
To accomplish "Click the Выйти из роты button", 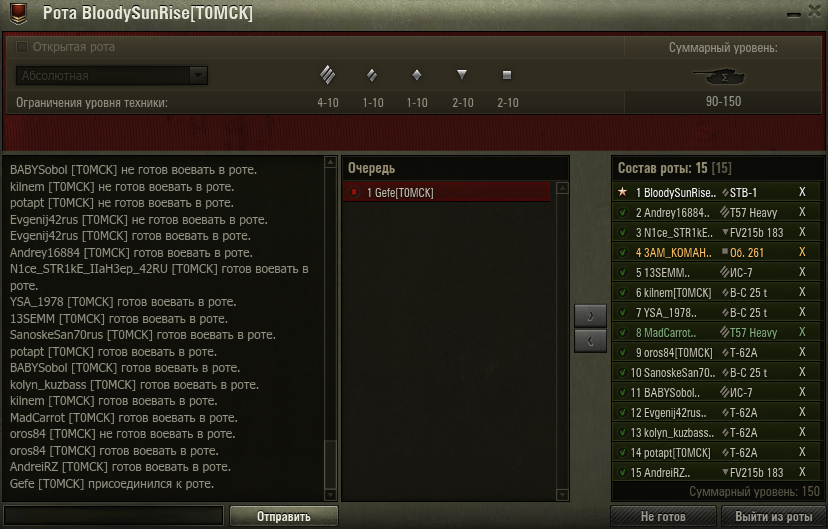I will pos(774,516).
